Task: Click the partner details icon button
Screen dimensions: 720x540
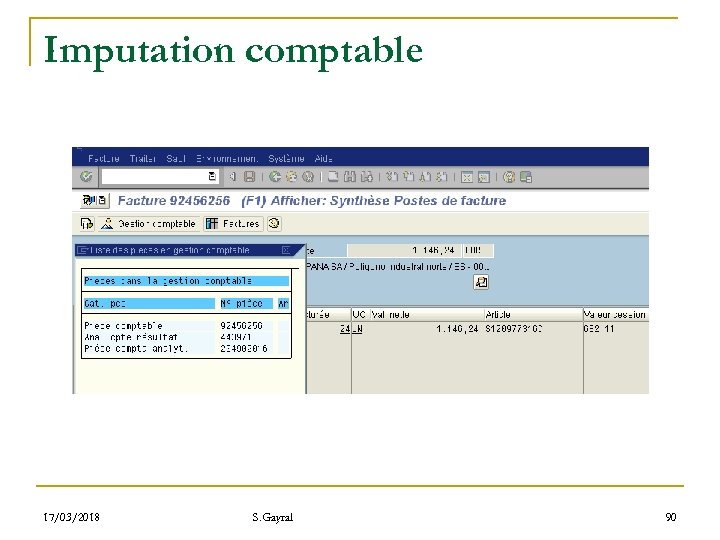Action: point(481,282)
